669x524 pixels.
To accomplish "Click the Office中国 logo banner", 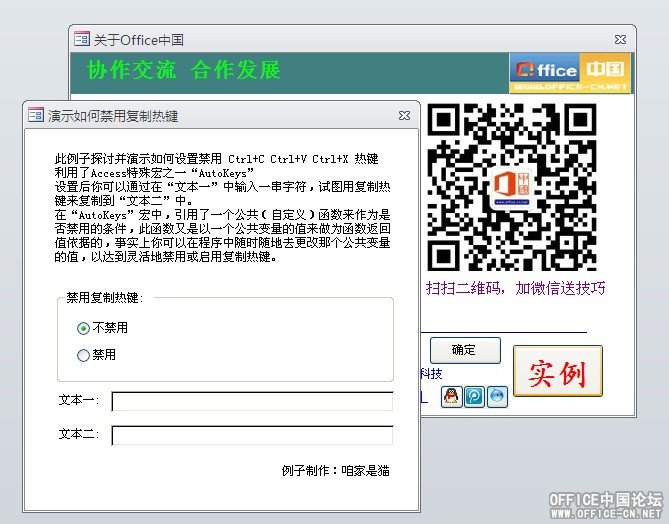I will [570, 73].
